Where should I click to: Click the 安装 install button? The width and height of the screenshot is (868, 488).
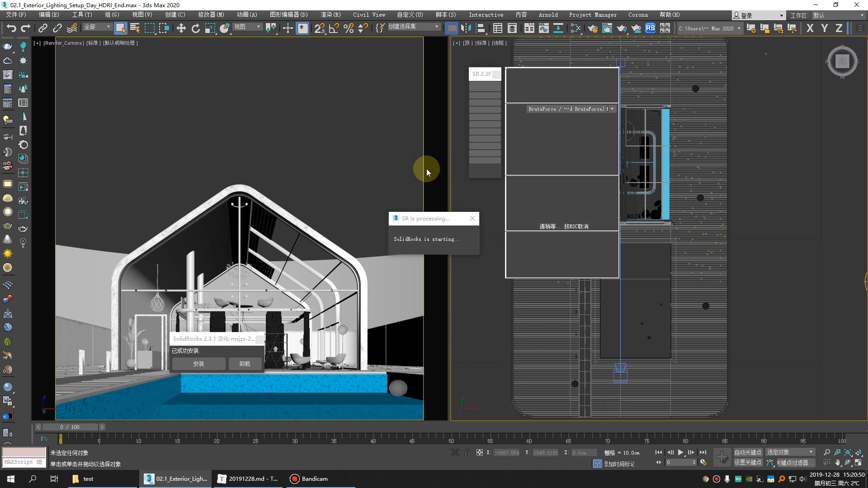coord(198,364)
